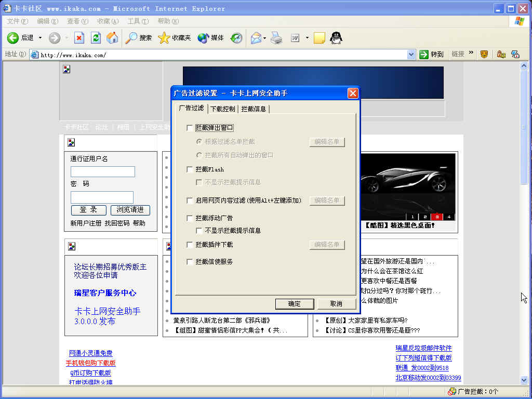This screenshot has width=532, height=399.
Task: Select 拦截所有自动弹出的窗口 radio option
Action: [199, 155]
